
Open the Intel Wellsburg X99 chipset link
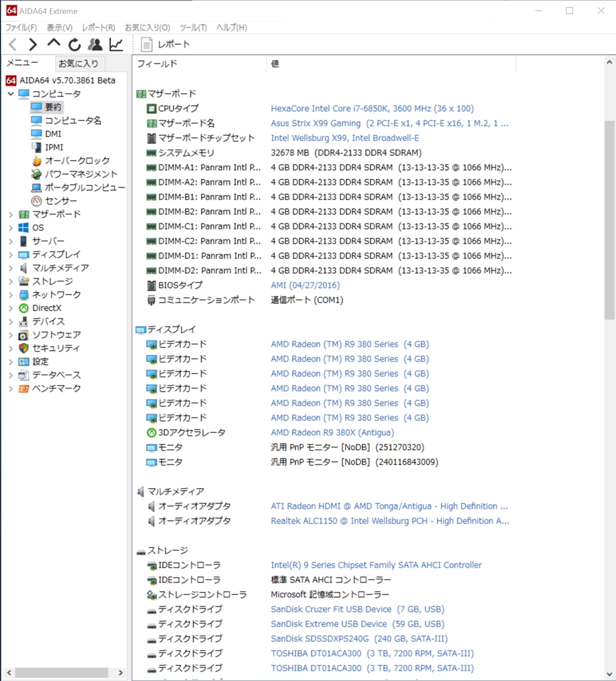(345, 138)
